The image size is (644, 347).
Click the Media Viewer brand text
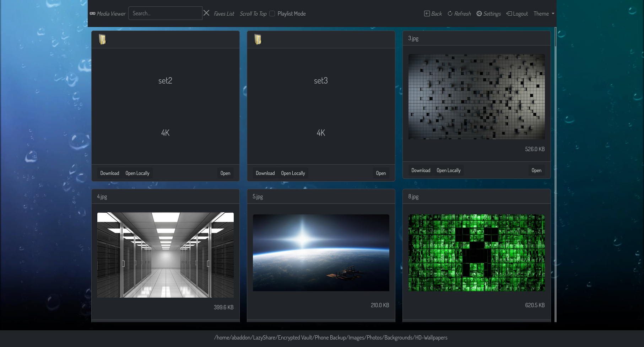point(111,14)
